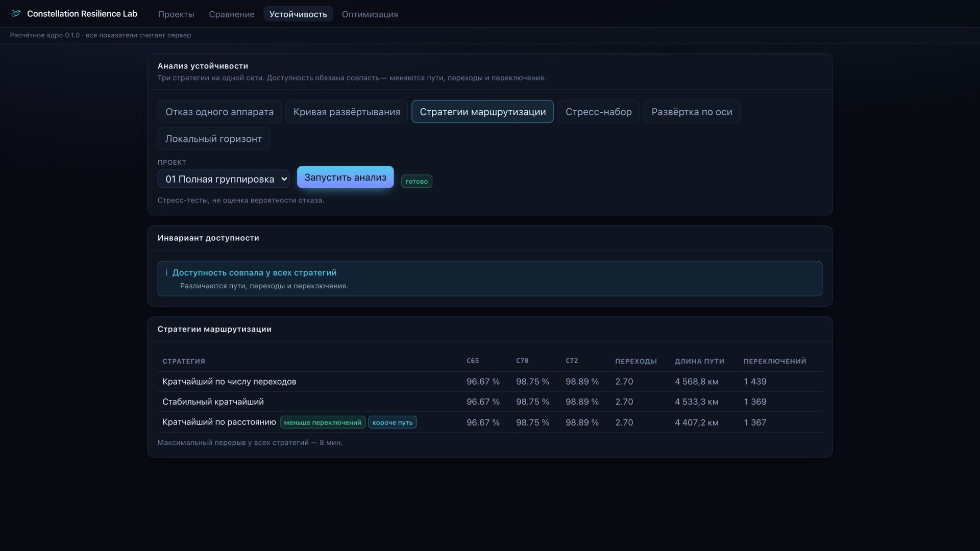Screen dimensions: 980x551
Task: Select the Устойчивость tab
Action: (298, 14)
